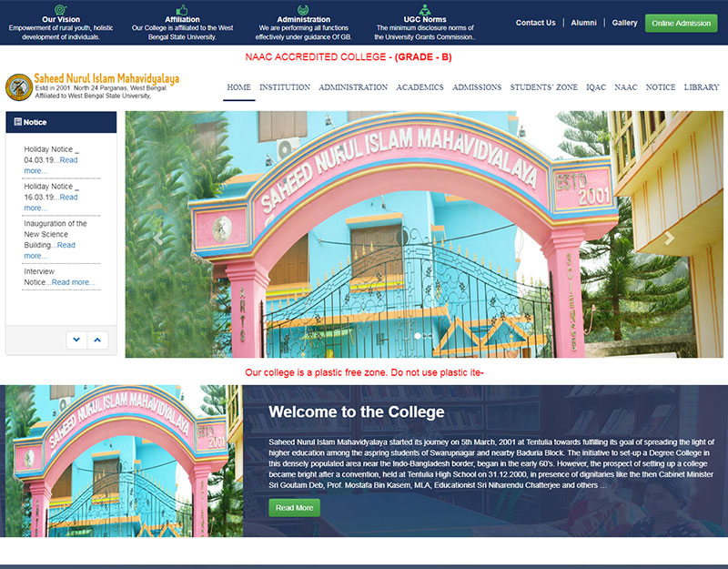
Task: Click the UGC Norms reader icon
Action: click(x=425, y=9)
